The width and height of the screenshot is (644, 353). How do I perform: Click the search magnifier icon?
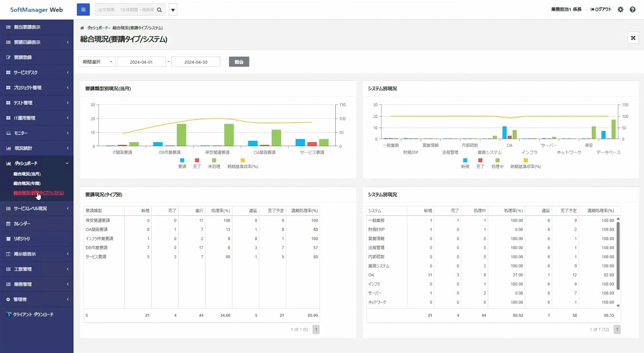(159, 10)
